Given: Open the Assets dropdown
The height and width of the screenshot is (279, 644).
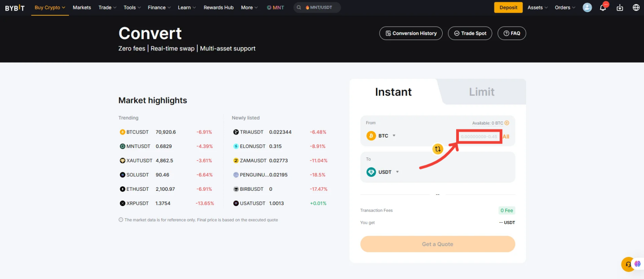Looking at the screenshot, I should click(538, 8).
